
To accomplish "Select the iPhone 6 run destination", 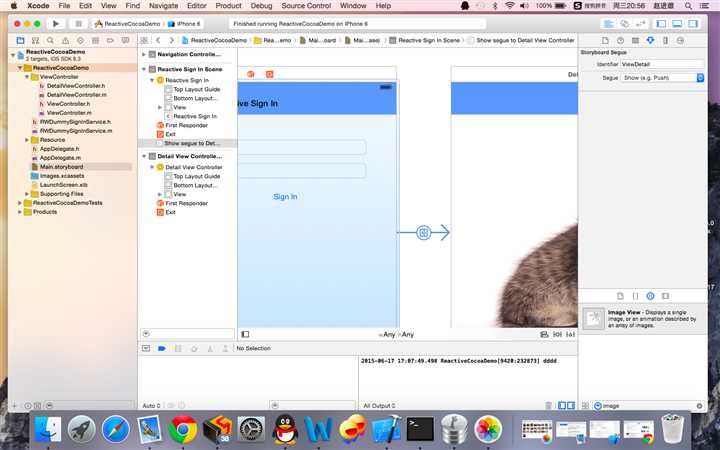I will pos(185,23).
